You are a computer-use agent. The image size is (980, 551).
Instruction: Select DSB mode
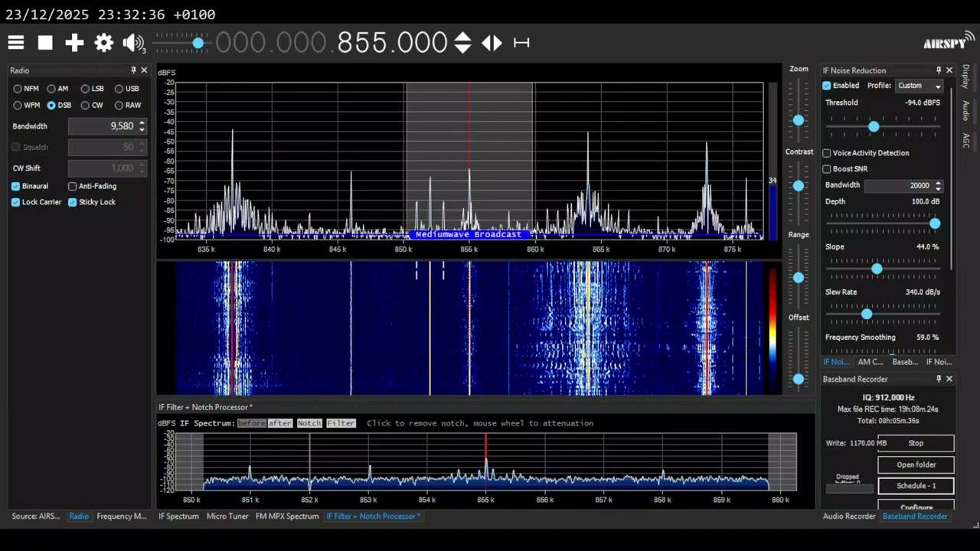click(x=59, y=105)
